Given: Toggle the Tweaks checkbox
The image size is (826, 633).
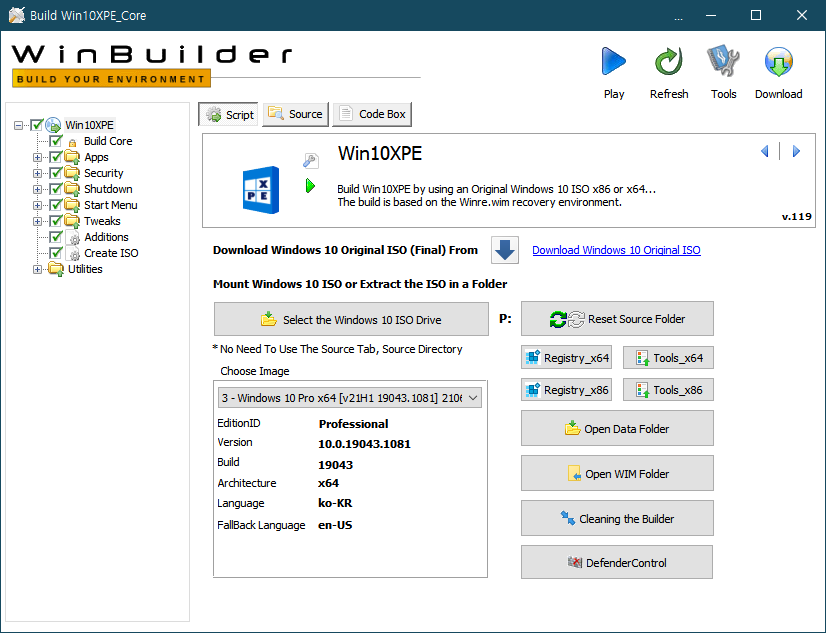Looking at the screenshot, I should [x=56, y=221].
